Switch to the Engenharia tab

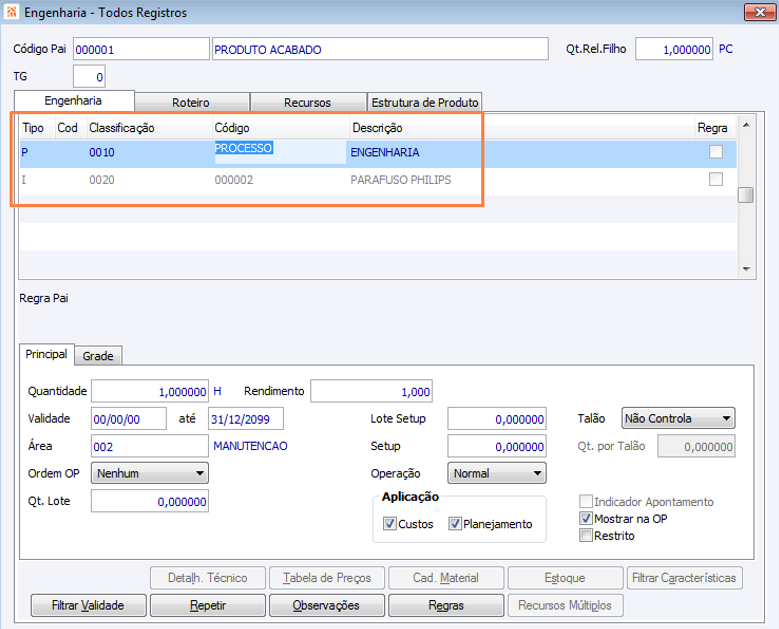coord(74,101)
